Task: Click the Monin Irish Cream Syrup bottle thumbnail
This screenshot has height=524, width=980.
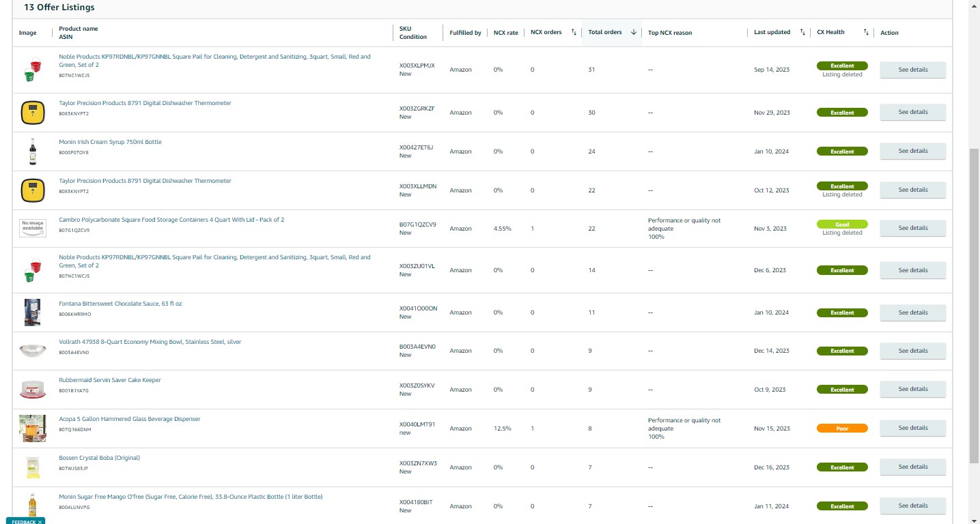Action: point(32,151)
